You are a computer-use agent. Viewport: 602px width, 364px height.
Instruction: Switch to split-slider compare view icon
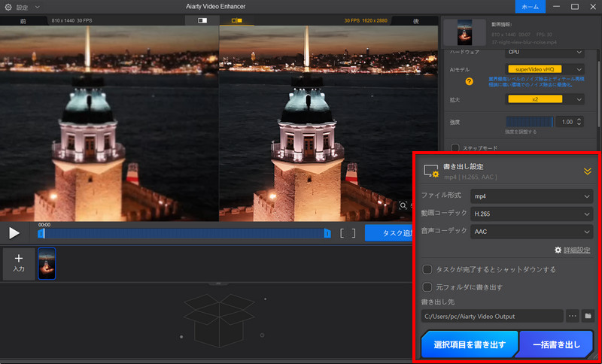point(202,20)
